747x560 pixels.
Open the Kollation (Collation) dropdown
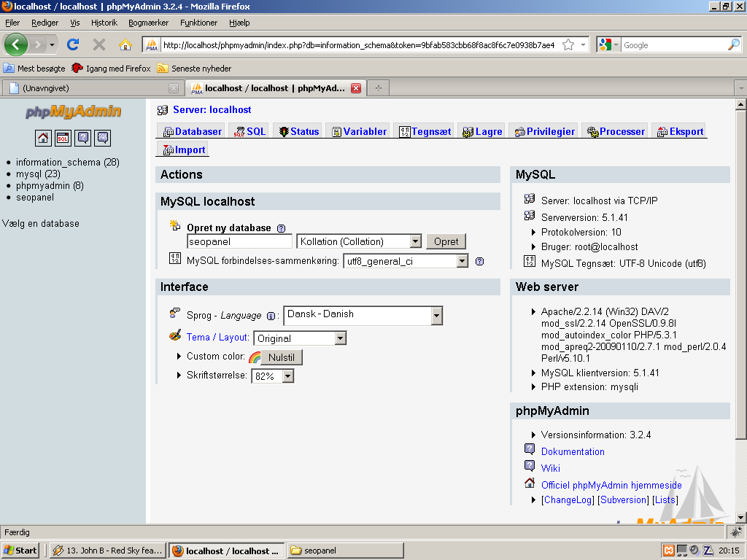pos(415,241)
